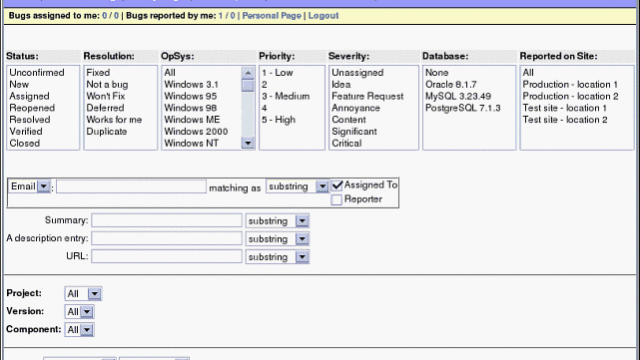
Task: Click the OpSys list scroll up arrow
Action: coord(248,73)
